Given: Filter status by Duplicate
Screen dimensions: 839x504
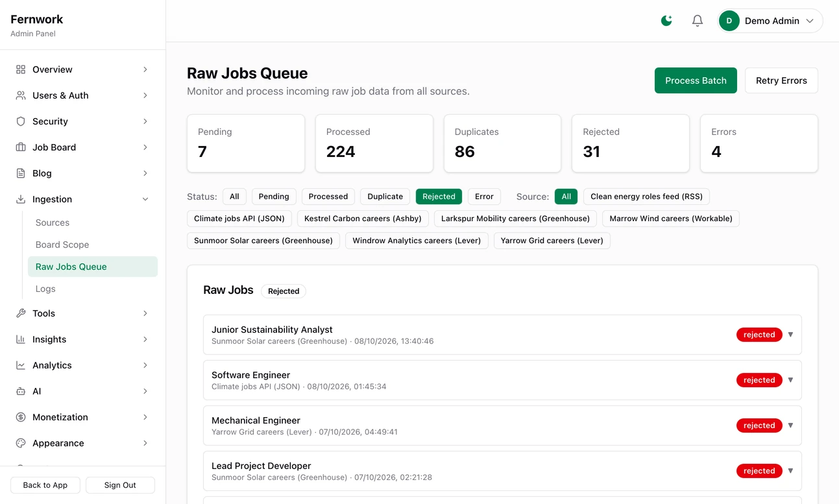Looking at the screenshot, I should point(385,197).
